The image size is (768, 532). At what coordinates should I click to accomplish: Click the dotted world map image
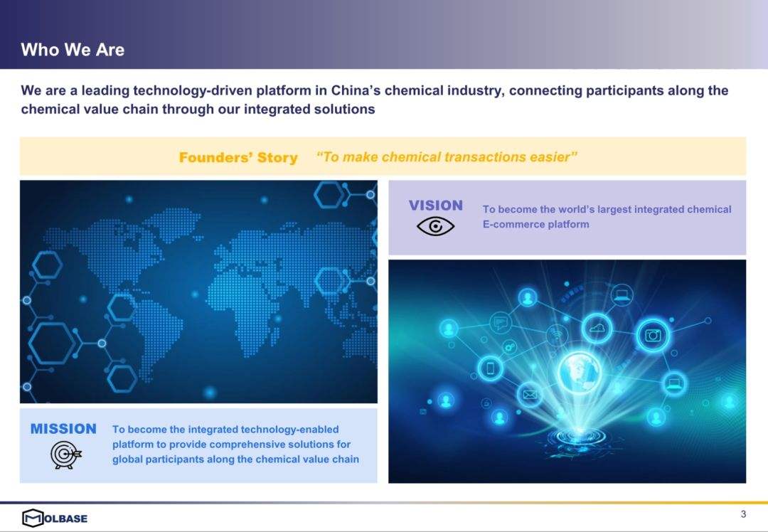click(198, 292)
